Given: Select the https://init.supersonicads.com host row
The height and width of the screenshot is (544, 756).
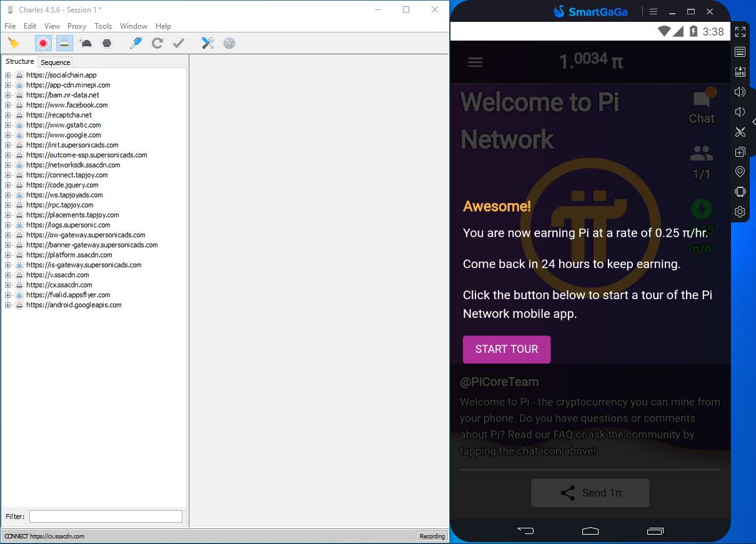Looking at the screenshot, I should [x=72, y=145].
